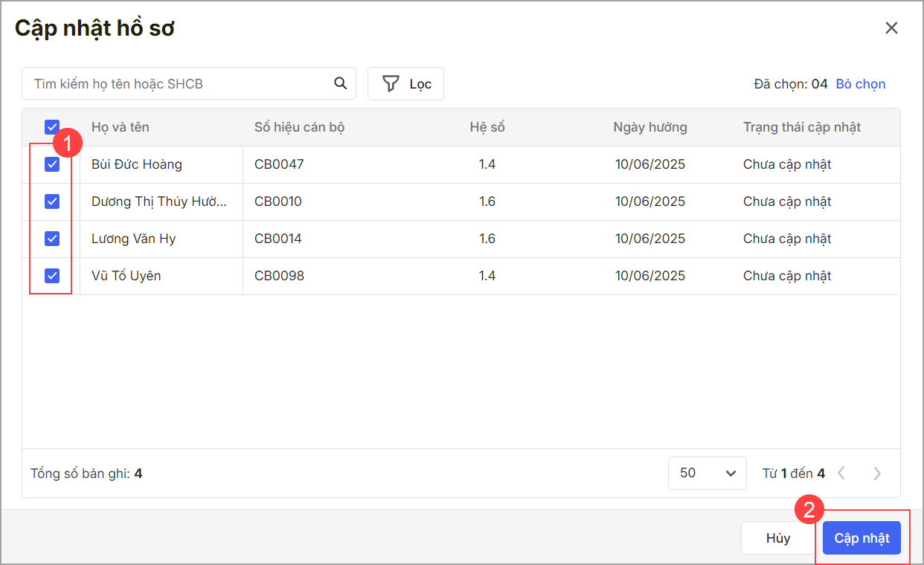The height and width of the screenshot is (565, 924).
Task: Click the staff code CB0010
Action: [278, 201]
